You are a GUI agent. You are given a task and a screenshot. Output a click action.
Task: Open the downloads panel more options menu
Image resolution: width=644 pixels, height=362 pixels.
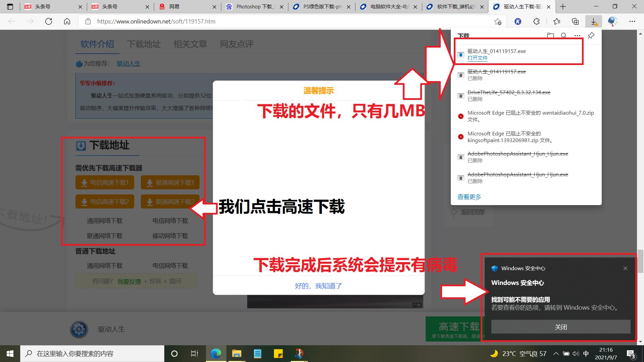[577, 35]
